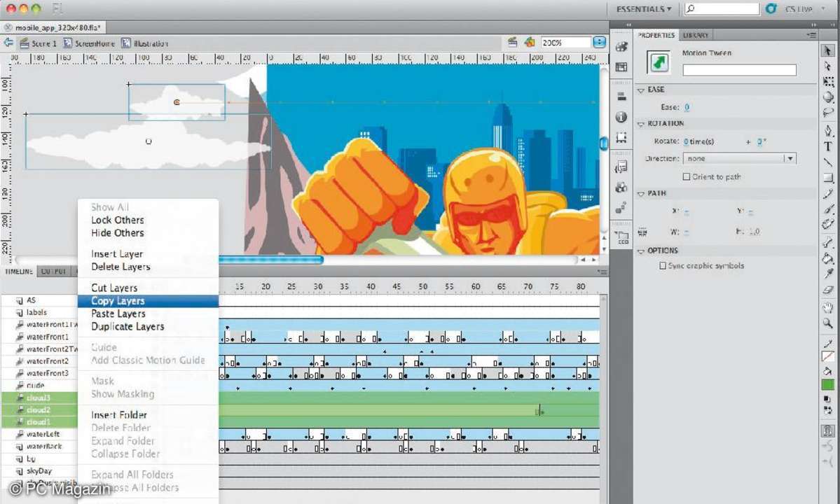The image size is (840, 504).
Task: Select the Deco tool
Action: click(x=828, y=224)
